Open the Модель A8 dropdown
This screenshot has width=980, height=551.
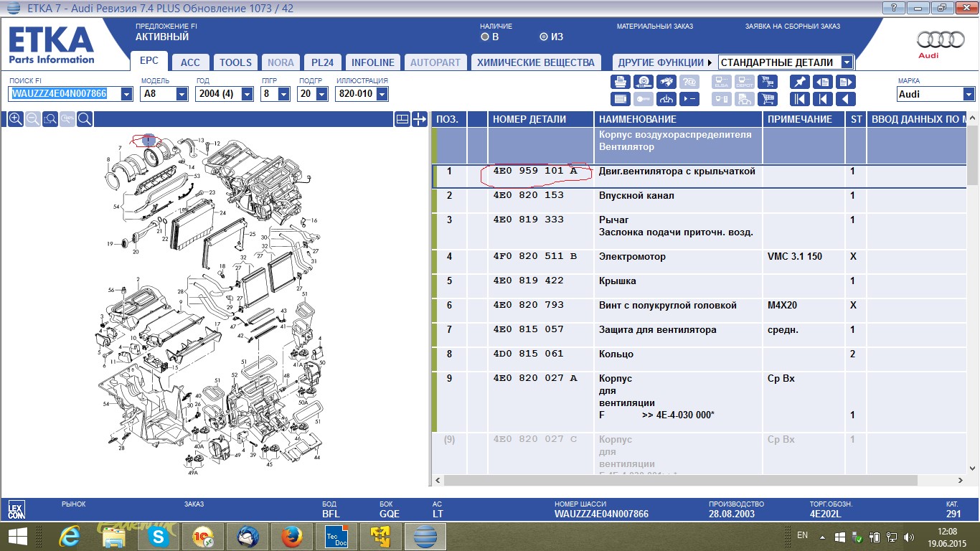coord(182,94)
